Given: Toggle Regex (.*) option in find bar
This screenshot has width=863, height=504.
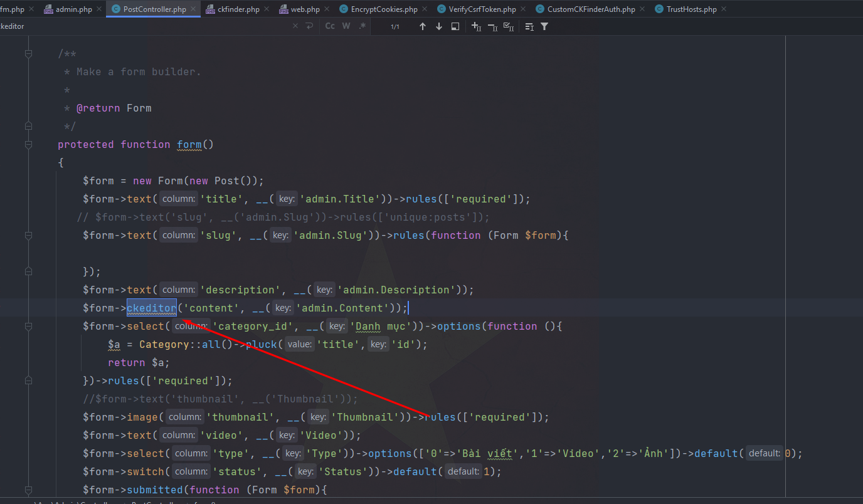Looking at the screenshot, I should (x=363, y=26).
